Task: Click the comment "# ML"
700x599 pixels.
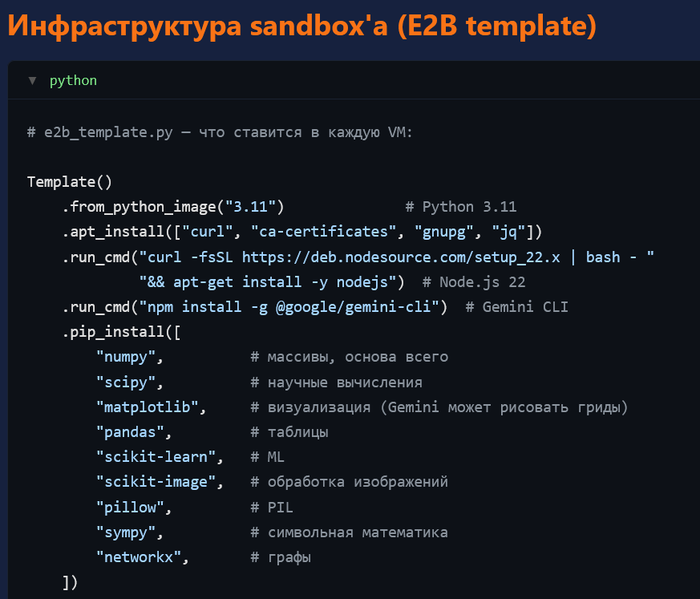Action: pos(267,458)
